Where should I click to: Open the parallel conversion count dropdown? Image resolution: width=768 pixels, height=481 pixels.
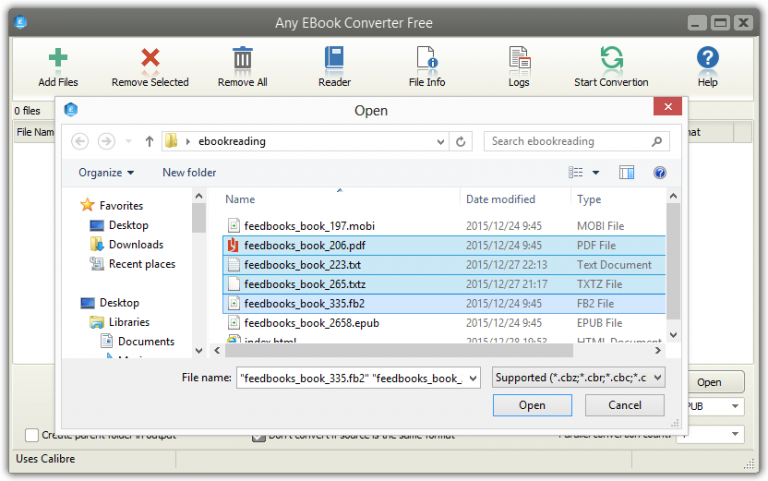(x=735, y=434)
